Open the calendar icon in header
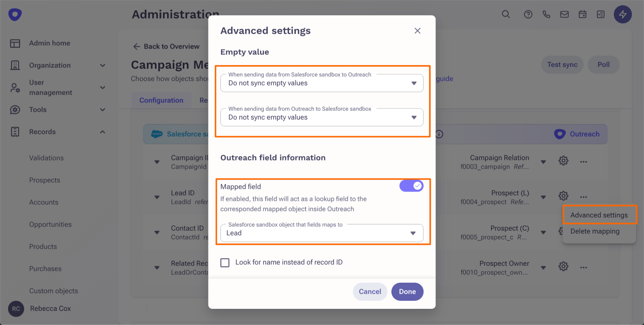 (582, 14)
